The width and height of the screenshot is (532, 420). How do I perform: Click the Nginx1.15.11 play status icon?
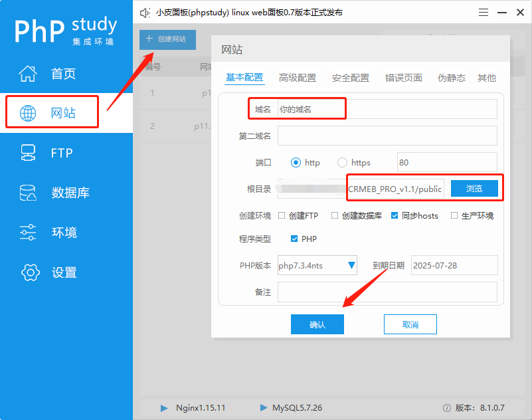click(164, 408)
